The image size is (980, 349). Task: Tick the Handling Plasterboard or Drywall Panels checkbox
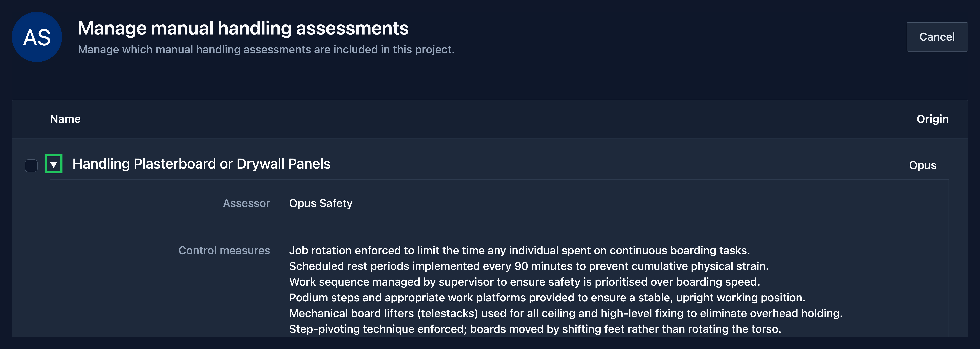point(31,165)
